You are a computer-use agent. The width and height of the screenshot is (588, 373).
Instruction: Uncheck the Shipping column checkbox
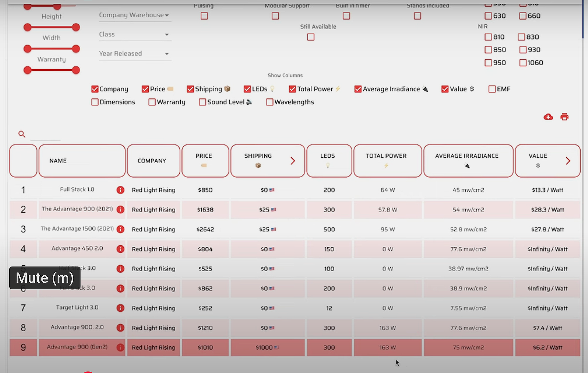190,89
